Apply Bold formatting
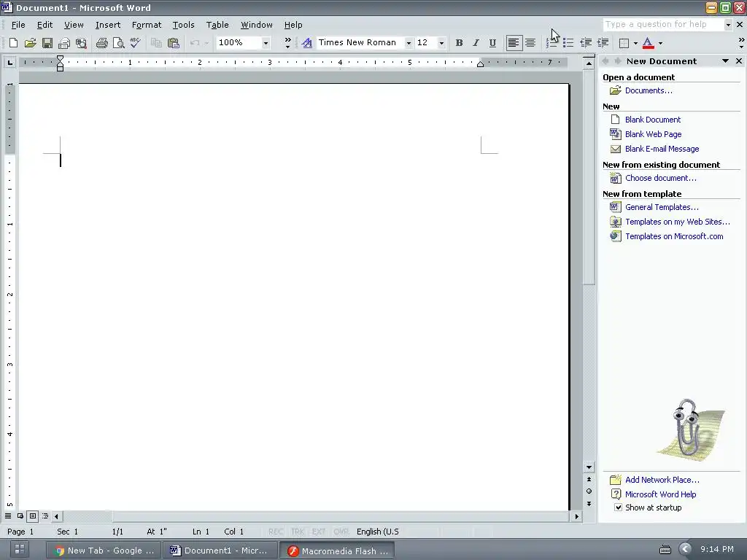 pyautogui.click(x=459, y=43)
